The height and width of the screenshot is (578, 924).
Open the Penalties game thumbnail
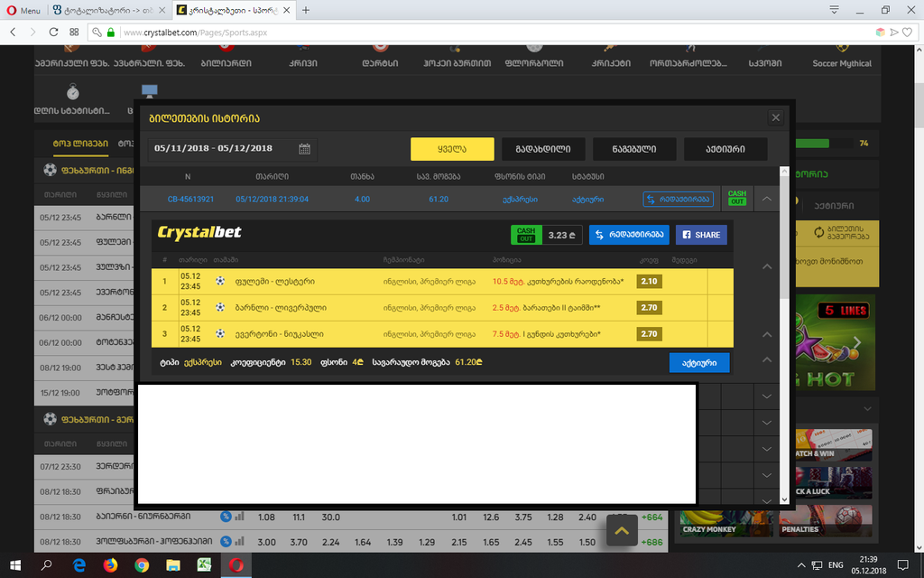[x=826, y=521]
